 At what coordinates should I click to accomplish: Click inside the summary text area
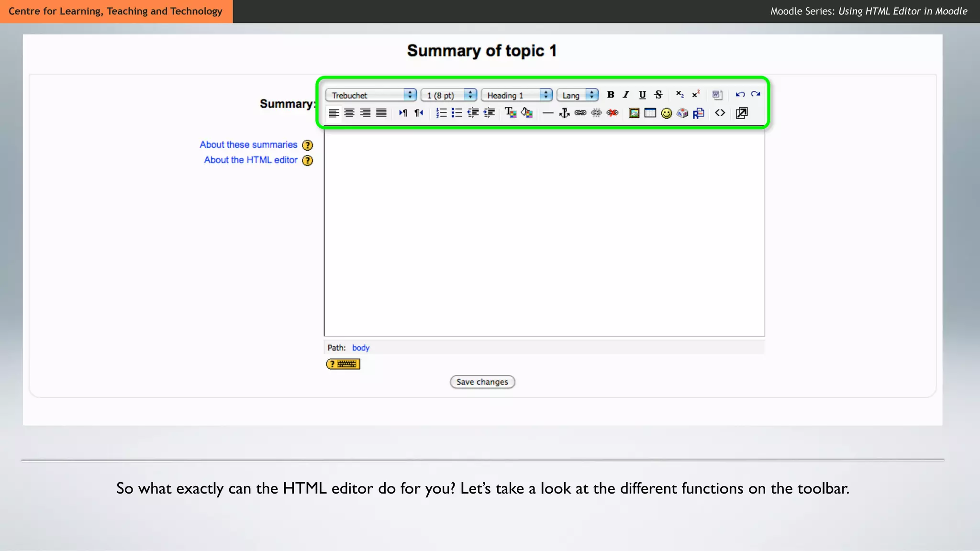544,233
